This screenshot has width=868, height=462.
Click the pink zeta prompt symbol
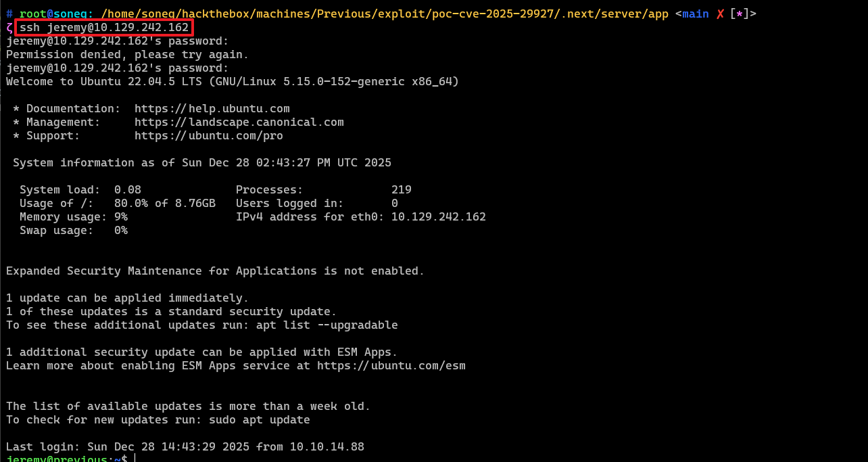pos(9,28)
